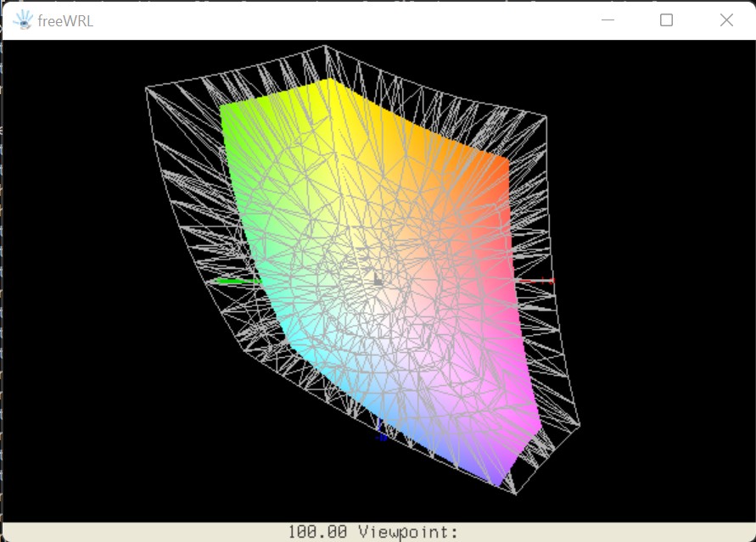Close the freeWRL window
The image size is (756, 542).
(726, 20)
